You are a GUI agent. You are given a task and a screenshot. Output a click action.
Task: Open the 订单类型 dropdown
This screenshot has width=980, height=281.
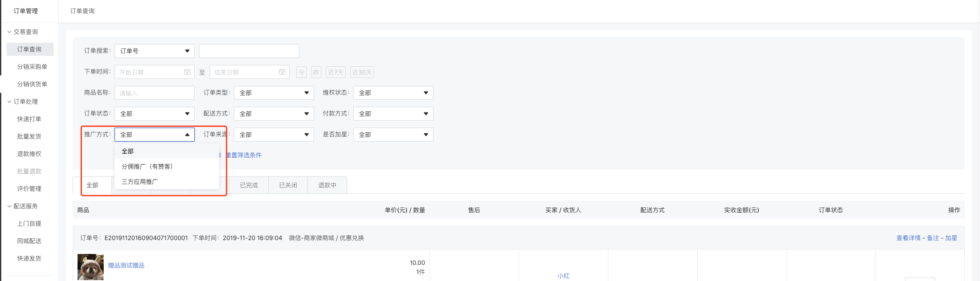(274, 93)
